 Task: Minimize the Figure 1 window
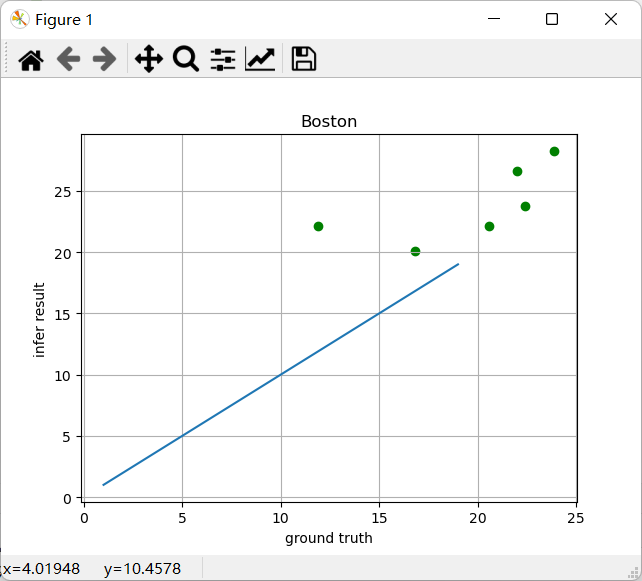(x=491, y=19)
